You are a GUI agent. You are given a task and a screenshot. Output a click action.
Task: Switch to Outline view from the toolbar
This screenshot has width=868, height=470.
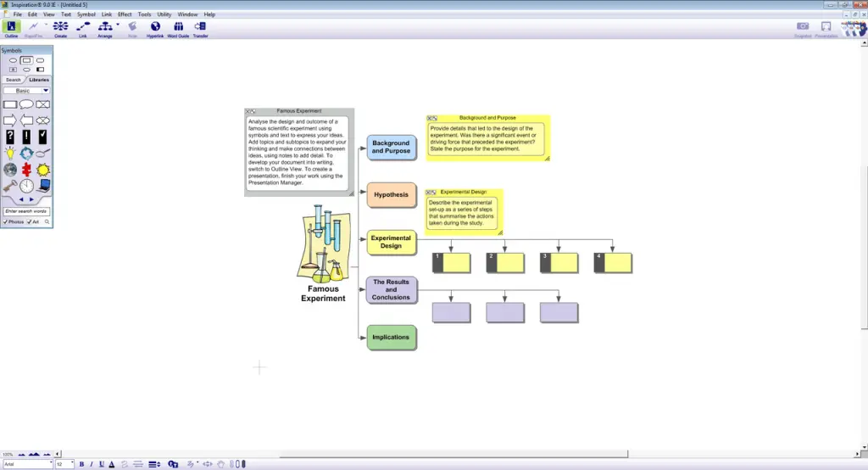point(11,29)
